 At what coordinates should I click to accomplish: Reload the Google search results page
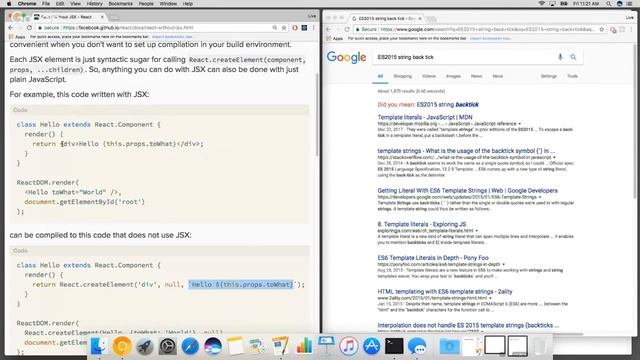pos(347,29)
